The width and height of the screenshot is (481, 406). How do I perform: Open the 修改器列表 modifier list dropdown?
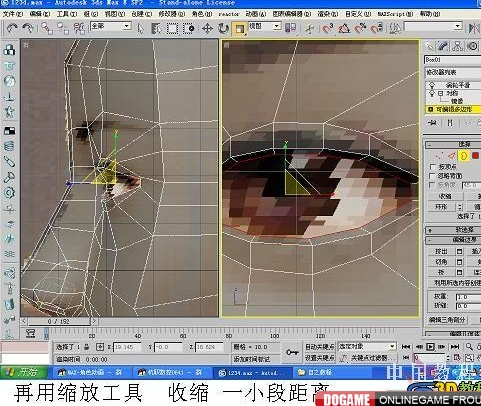[x=453, y=72]
